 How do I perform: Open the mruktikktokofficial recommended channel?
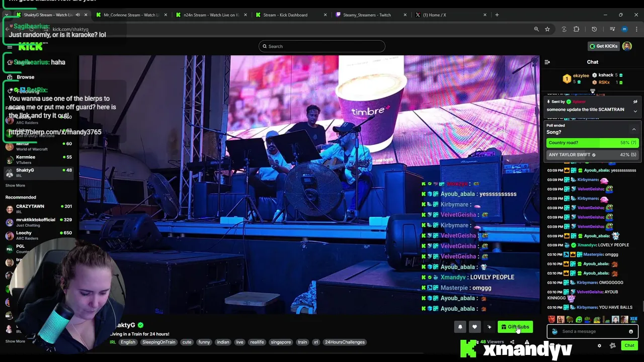point(39,222)
